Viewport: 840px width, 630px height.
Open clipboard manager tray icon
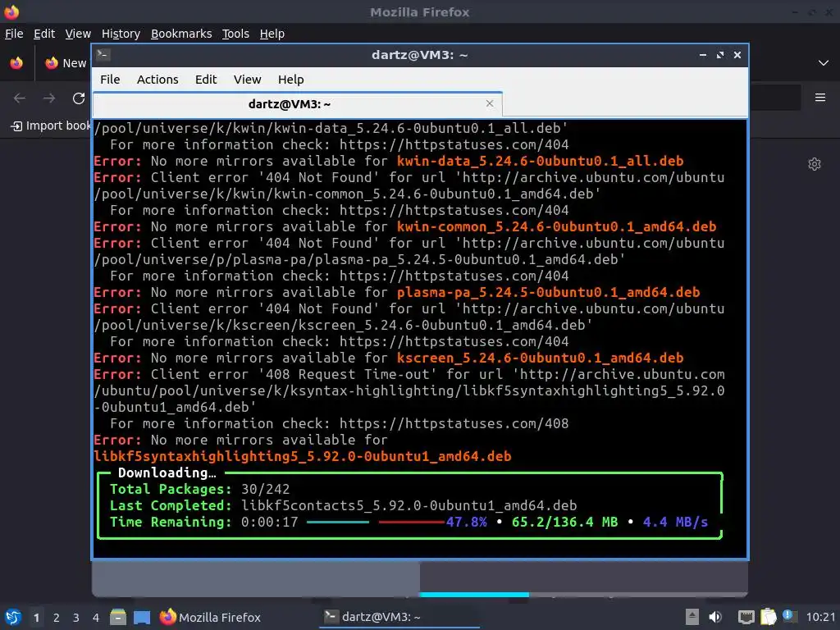768,617
